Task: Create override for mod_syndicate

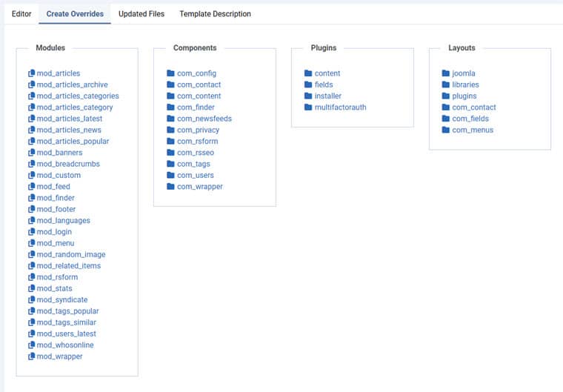Action: tap(62, 299)
